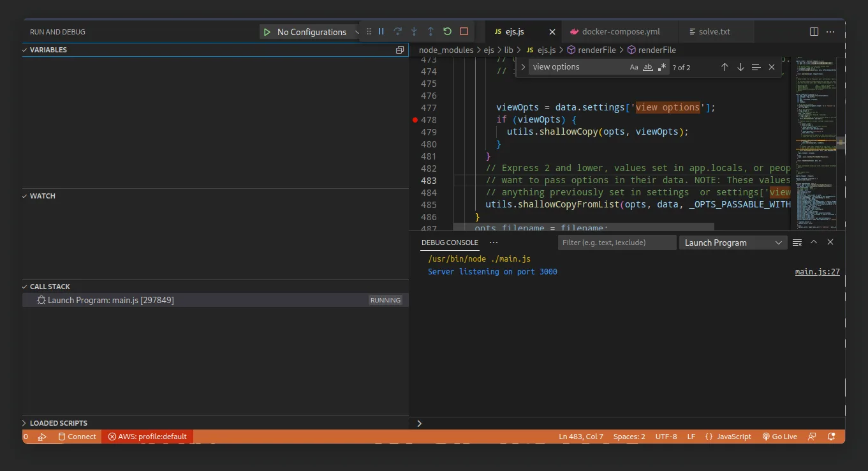Toggle Match Case in the find widget
This screenshot has width=868, height=471.
coord(634,67)
